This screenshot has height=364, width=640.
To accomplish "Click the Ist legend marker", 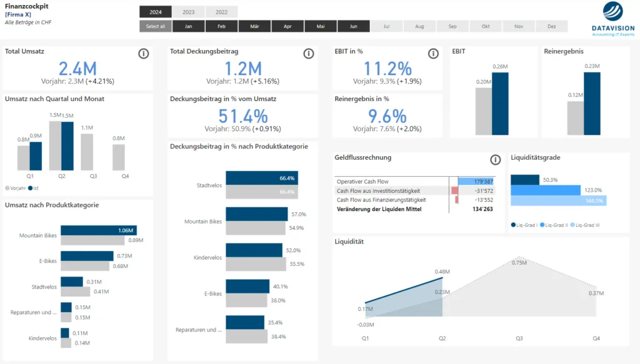I will 30,188.
